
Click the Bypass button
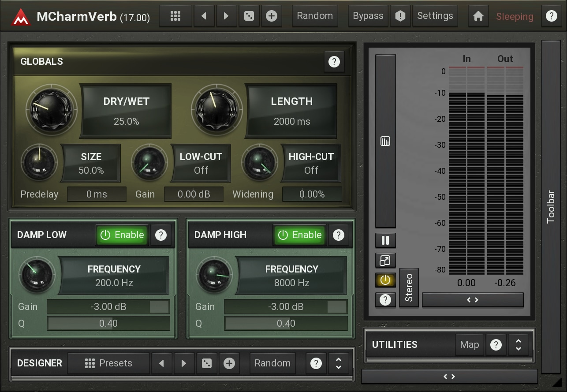point(368,16)
